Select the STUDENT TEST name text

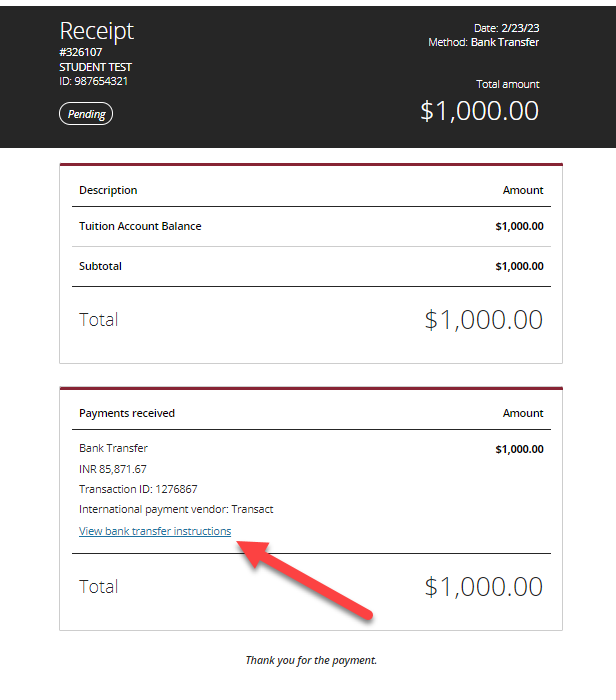(x=96, y=67)
